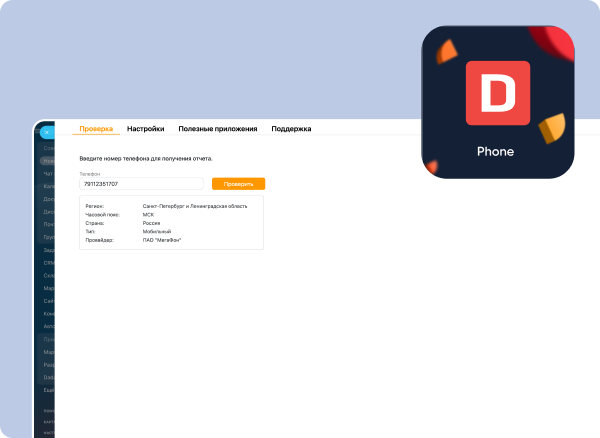Select the Поддержка tab

coord(291,129)
